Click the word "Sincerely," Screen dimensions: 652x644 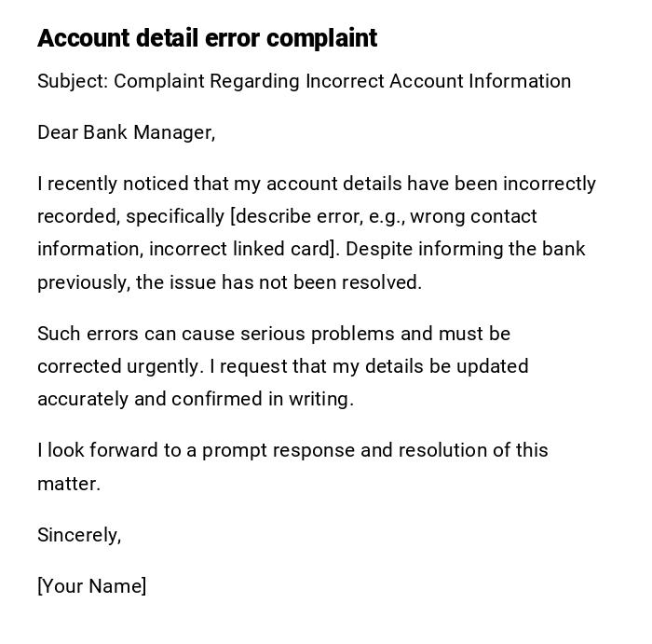[79, 535]
